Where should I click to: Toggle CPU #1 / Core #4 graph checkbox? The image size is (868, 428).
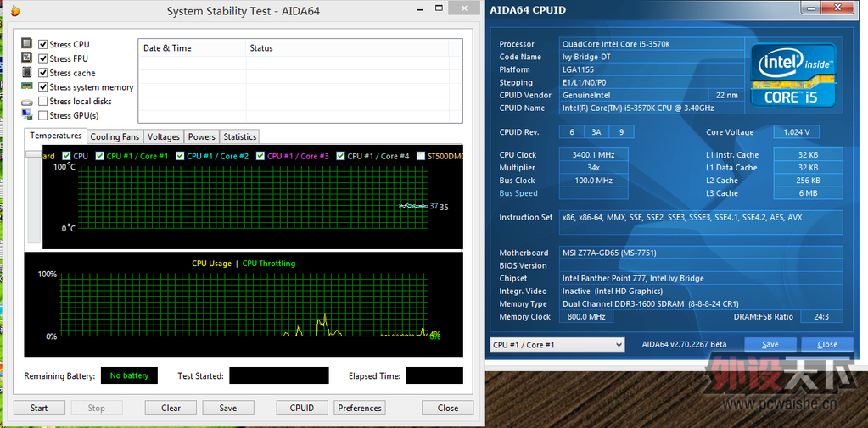(x=340, y=156)
